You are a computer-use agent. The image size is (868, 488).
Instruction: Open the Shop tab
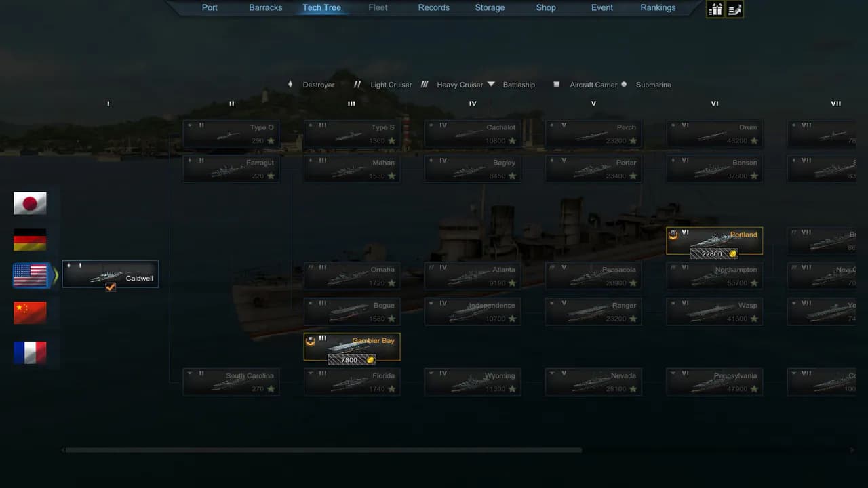(546, 7)
